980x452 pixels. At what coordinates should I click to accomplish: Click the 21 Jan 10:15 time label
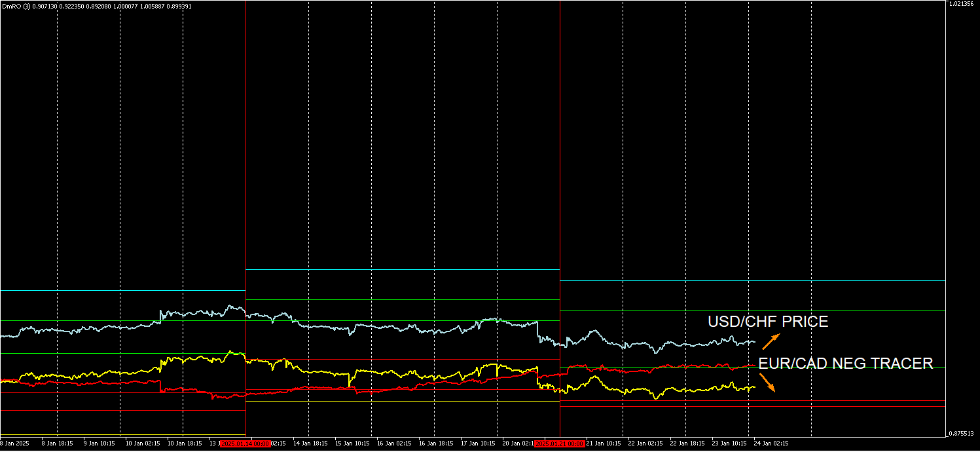pos(604,443)
